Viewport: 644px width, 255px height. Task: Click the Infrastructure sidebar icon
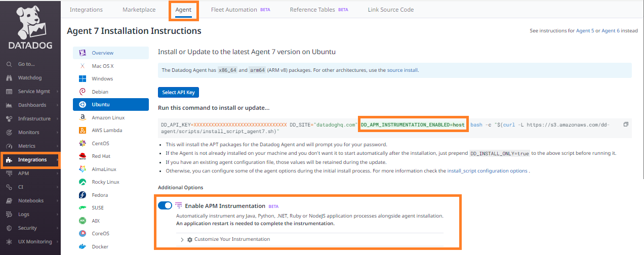(x=9, y=119)
